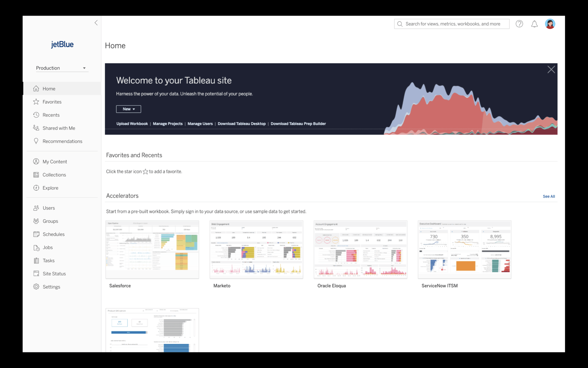Click the New dropdown button
Viewport: 588px width, 368px height.
tap(128, 109)
